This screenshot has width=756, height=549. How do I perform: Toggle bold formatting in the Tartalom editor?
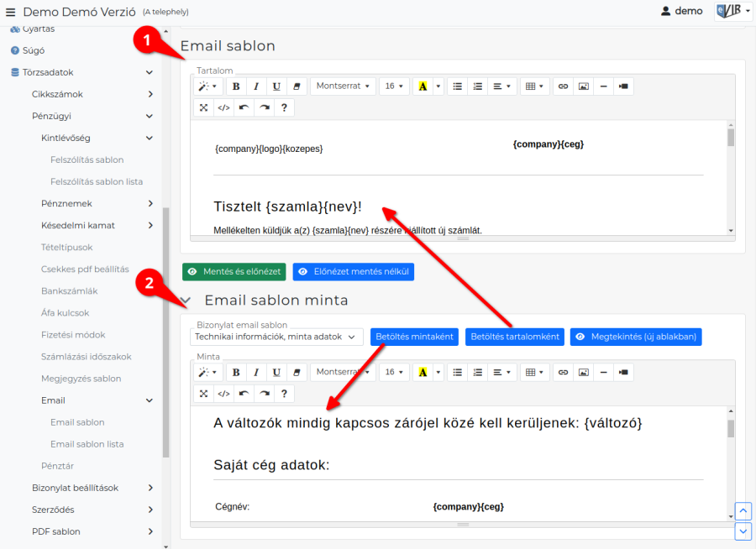click(239, 85)
